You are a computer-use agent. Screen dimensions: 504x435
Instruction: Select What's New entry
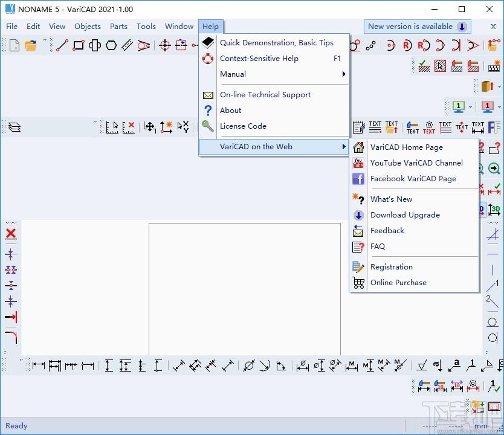[415, 199]
